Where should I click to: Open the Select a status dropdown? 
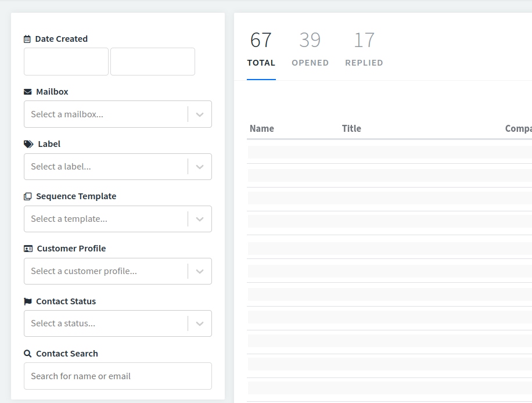(x=118, y=323)
